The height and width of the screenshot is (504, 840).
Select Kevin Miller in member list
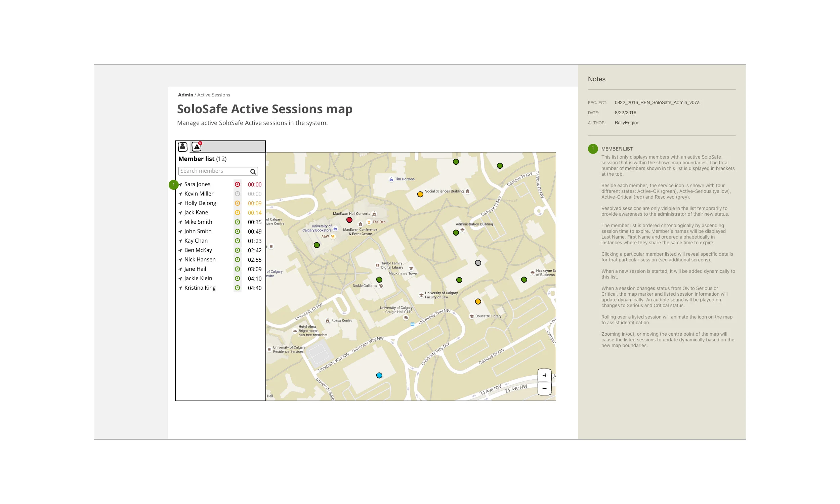click(199, 194)
